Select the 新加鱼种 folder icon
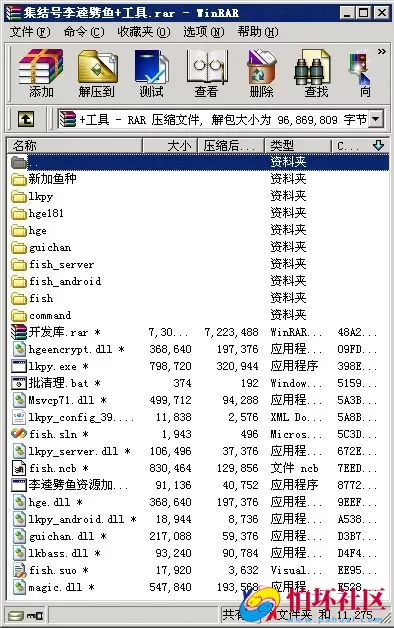 point(19,179)
